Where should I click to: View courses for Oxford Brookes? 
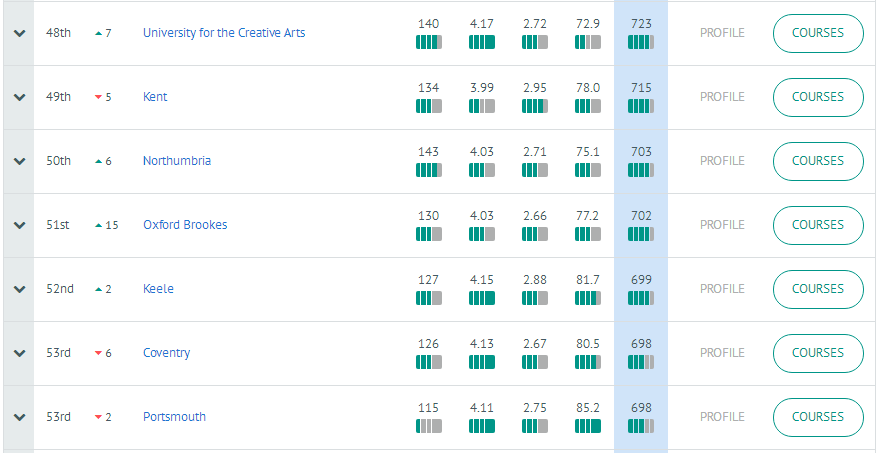pyautogui.click(x=818, y=225)
